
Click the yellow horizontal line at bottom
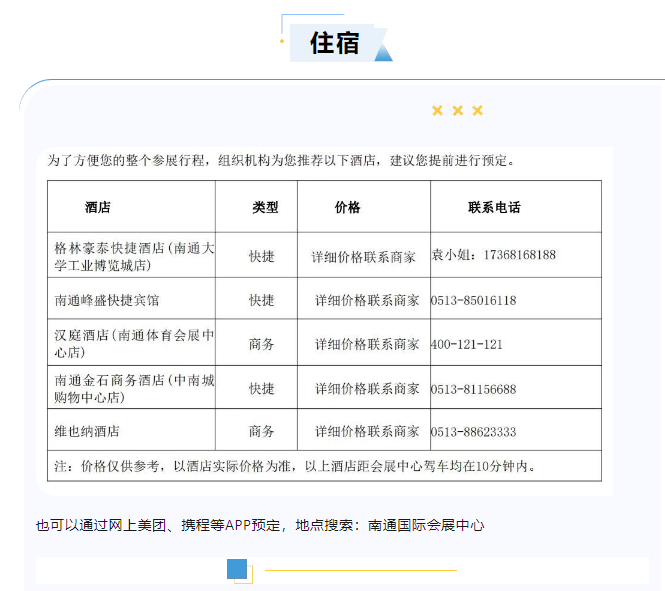pyautogui.click(x=360, y=570)
